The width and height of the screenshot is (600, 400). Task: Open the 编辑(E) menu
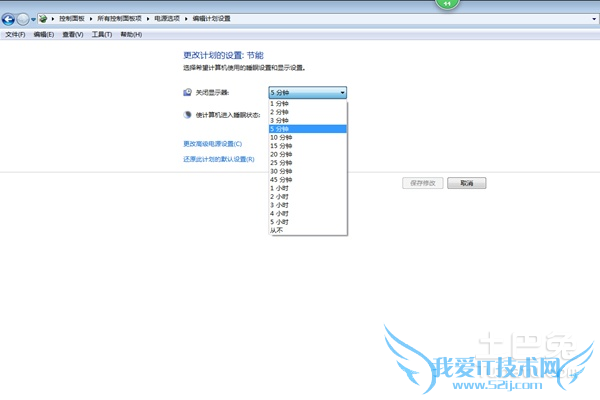pos(44,34)
